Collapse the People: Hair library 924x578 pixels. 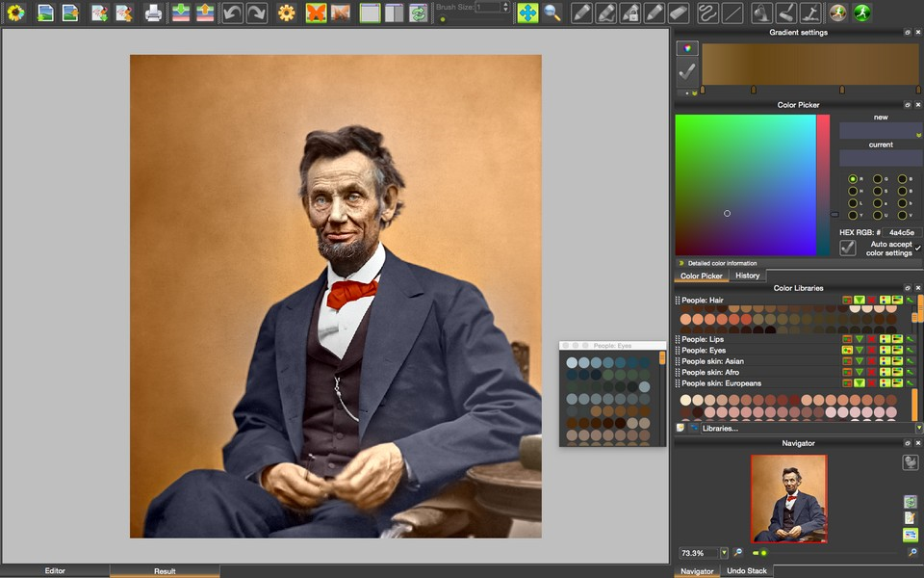(x=859, y=300)
